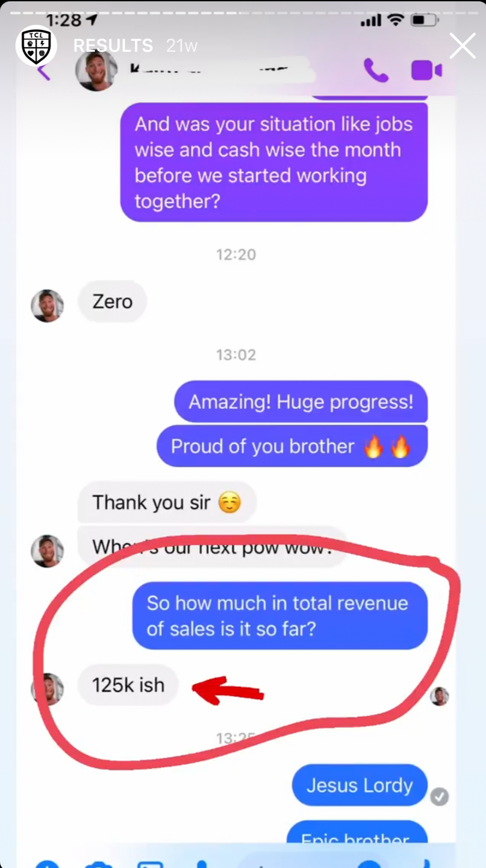Viewport: 486px width, 868px height.
Task: Start a video call with camera icon
Action: (x=426, y=71)
